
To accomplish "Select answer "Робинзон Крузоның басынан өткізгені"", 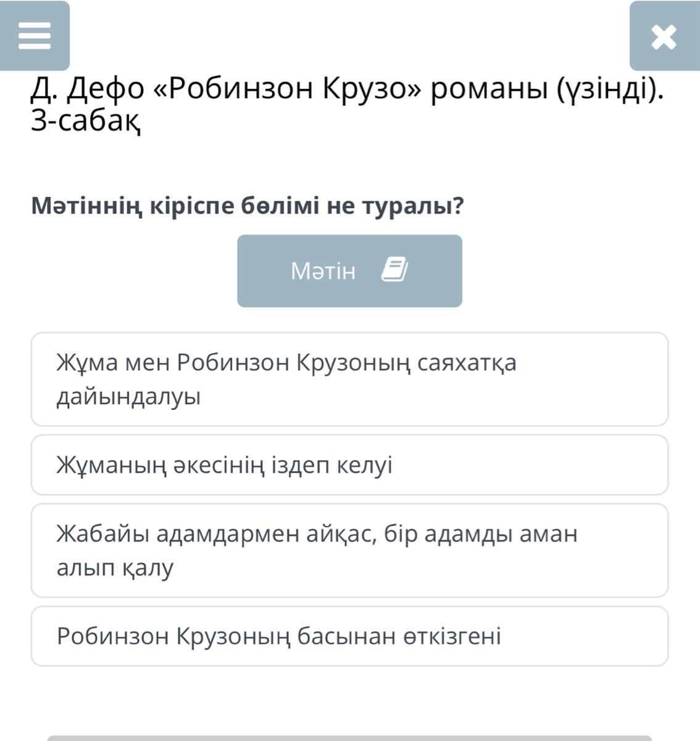I will click(349, 636).
